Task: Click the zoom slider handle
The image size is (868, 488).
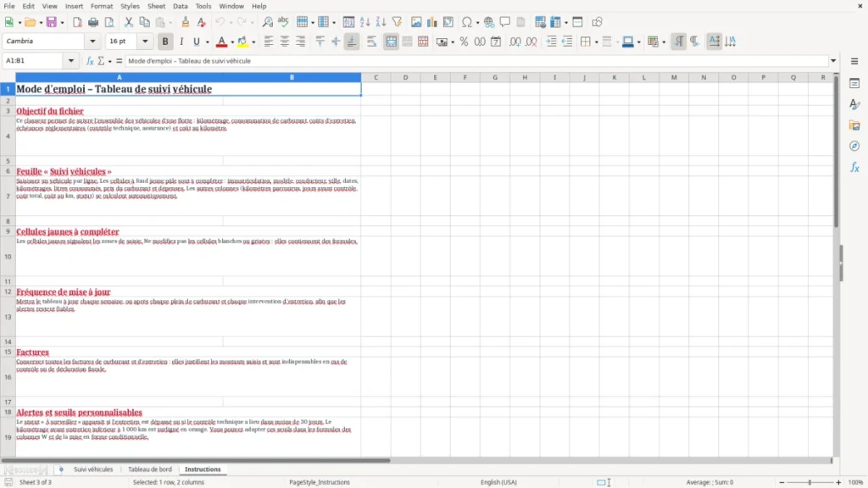Action: 810,482
